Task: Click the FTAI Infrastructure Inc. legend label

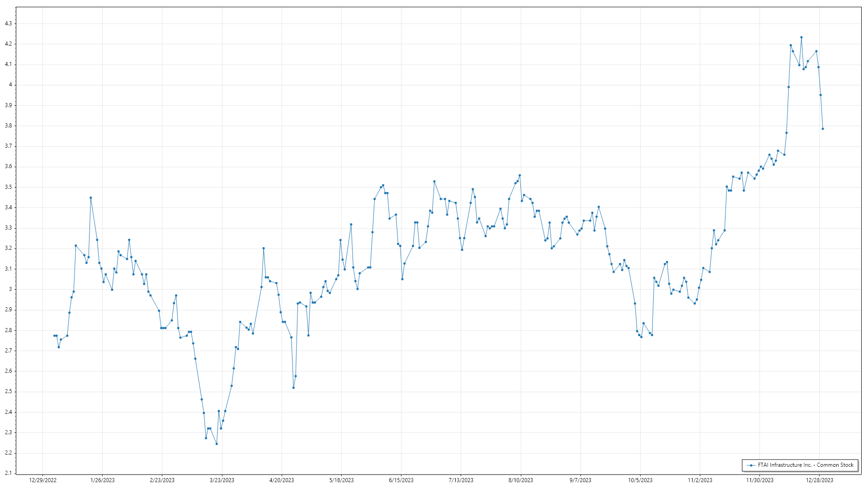Action: [806, 465]
